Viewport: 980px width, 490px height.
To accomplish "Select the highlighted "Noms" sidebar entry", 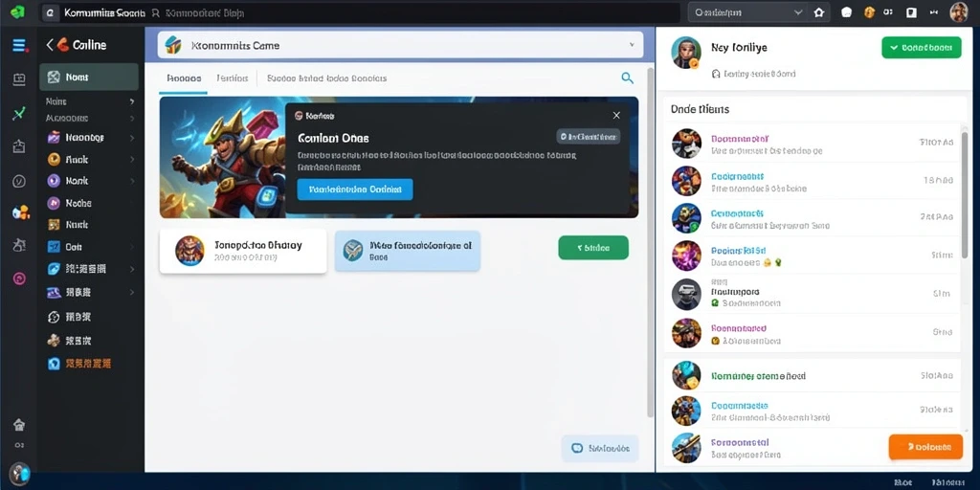I will pyautogui.click(x=89, y=77).
